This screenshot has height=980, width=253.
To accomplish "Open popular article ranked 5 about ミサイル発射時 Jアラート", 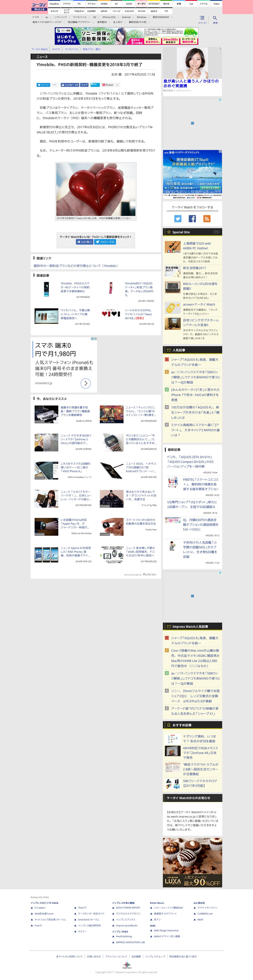I will coord(195,429).
